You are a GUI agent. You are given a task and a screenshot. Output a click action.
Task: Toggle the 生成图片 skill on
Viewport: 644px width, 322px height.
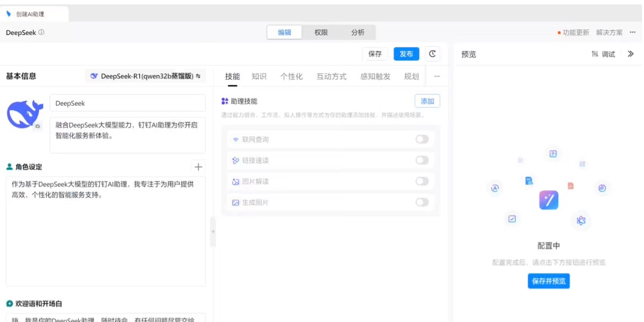(x=421, y=202)
